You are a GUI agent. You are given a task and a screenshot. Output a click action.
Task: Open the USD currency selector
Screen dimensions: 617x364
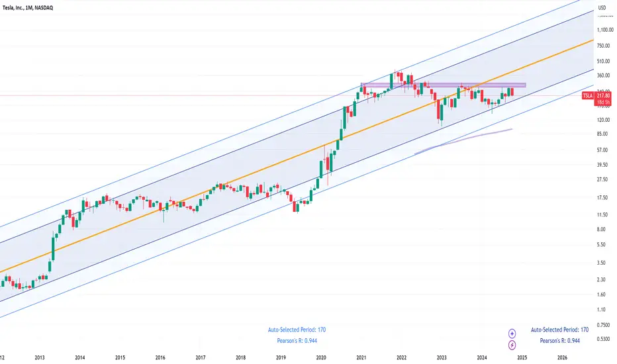click(602, 8)
